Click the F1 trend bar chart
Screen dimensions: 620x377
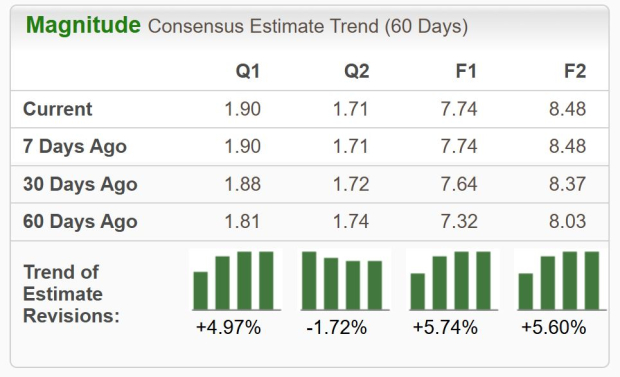pos(453,280)
